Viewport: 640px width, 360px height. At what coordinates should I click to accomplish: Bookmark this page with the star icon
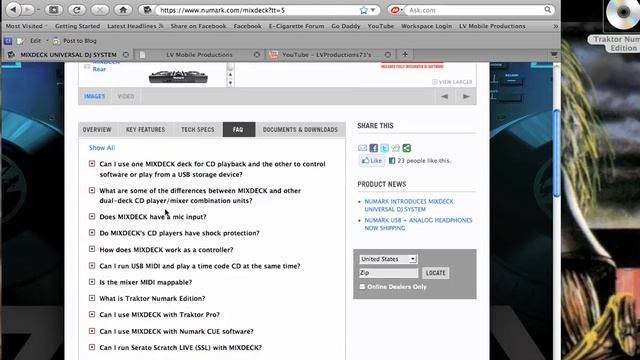click(363, 10)
